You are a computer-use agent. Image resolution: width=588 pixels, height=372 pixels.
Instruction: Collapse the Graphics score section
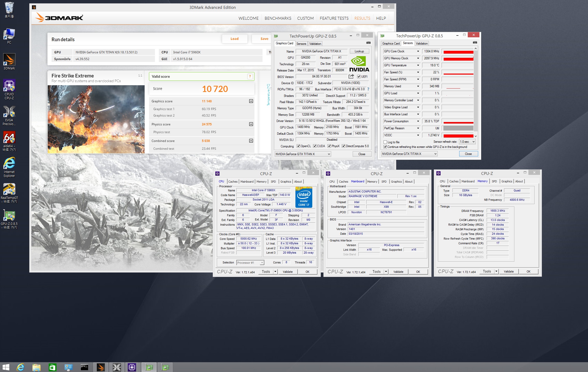click(251, 101)
